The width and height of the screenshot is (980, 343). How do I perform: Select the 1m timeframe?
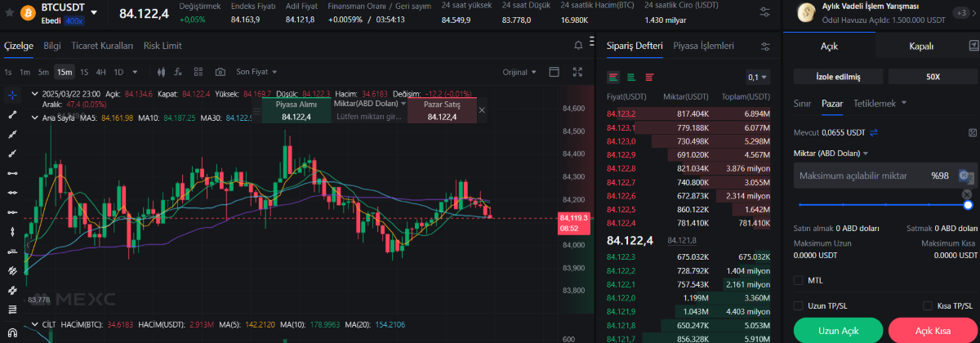point(25,72)
